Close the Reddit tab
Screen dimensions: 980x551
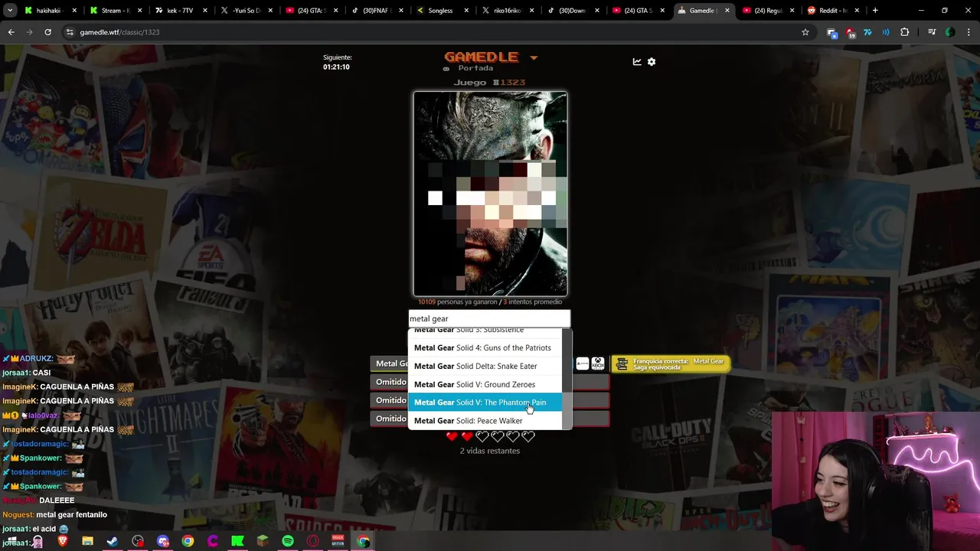click(x=858, y=11)
